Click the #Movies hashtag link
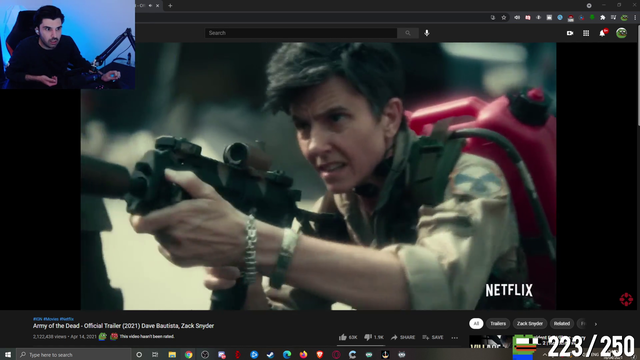The image size is (640, 360). [x=51, y=319]
